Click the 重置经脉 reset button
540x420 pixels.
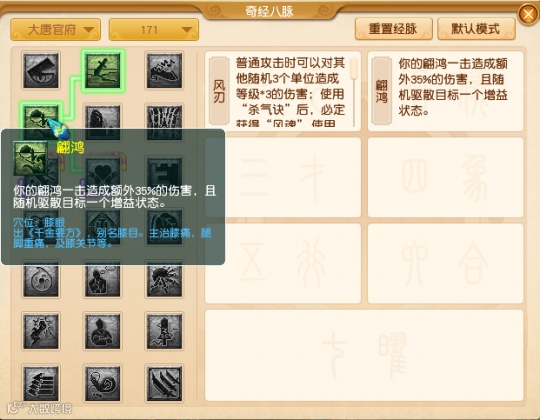point(393,29)
